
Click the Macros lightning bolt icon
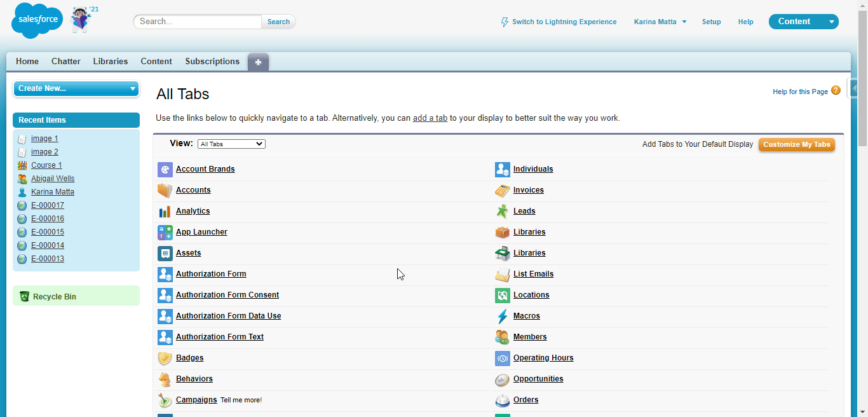(502, 316)
